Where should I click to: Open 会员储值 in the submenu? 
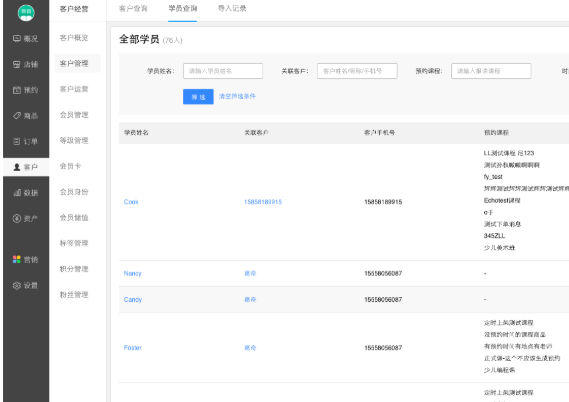74,217
